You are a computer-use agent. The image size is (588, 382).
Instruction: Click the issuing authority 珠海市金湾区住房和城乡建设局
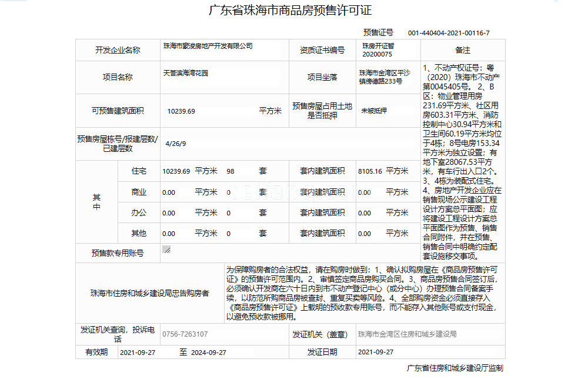tap(407, 334)
